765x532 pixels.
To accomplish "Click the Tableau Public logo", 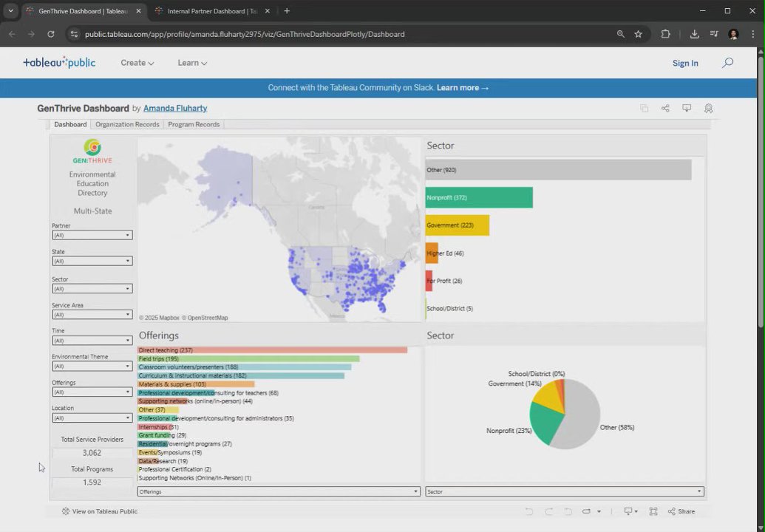I will (x=59, y=62).
